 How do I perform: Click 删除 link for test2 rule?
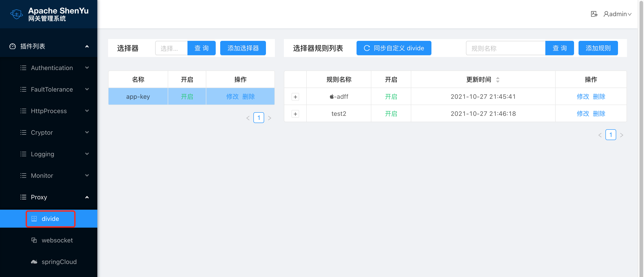[599, 114]
